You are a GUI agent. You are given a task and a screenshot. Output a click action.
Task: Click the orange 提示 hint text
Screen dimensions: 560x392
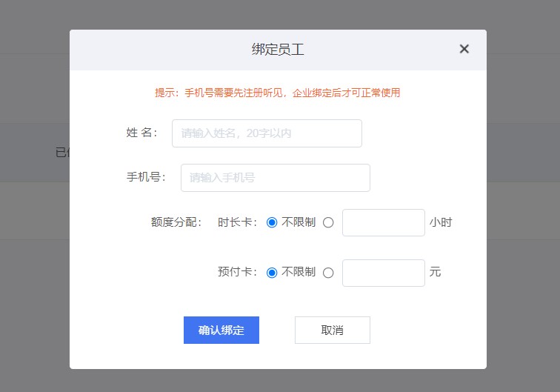point(278,93)
